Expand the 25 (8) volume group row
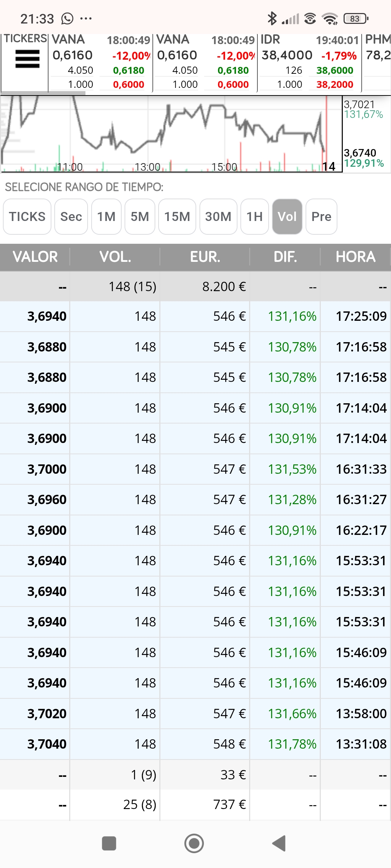This screenshot has width=391, height=868. [195, 804]
